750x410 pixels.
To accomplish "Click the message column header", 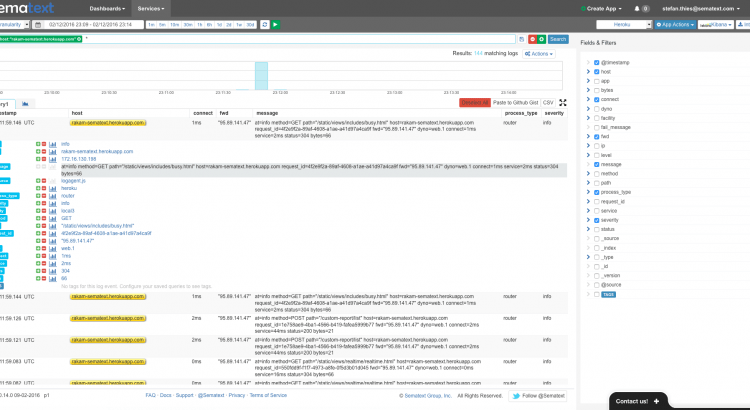I will click(x=267, y=113).
